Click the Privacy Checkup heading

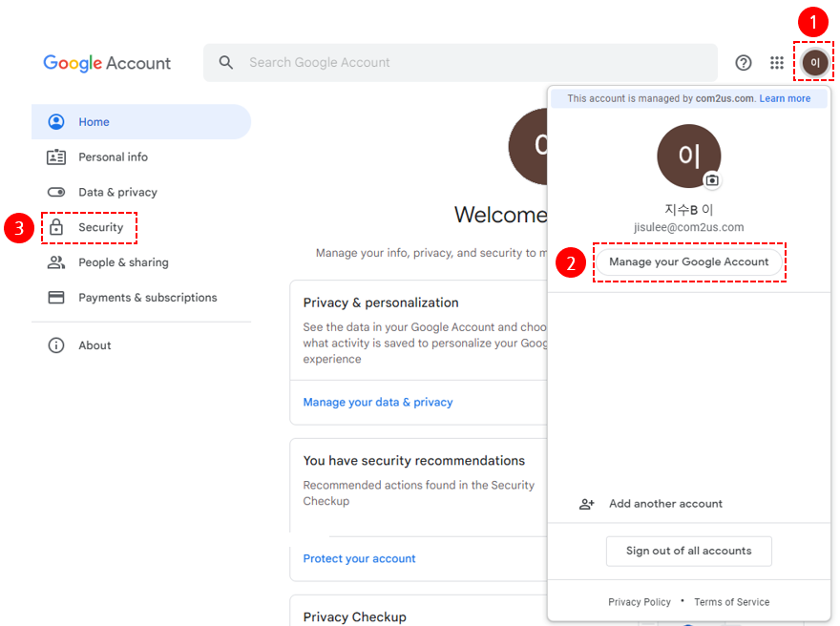tap(355, 616)
